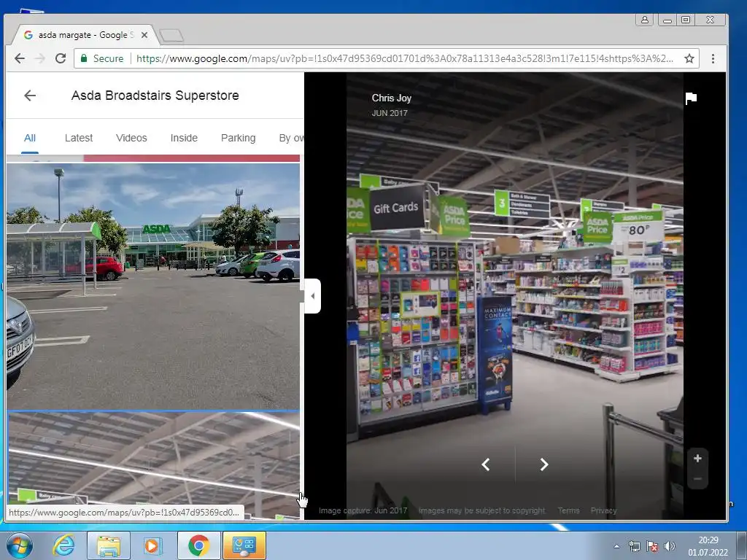The width and height of the screenshot is (747, 560).
Task: Open the Parking photos tab
Action: (x=239, y=138)
